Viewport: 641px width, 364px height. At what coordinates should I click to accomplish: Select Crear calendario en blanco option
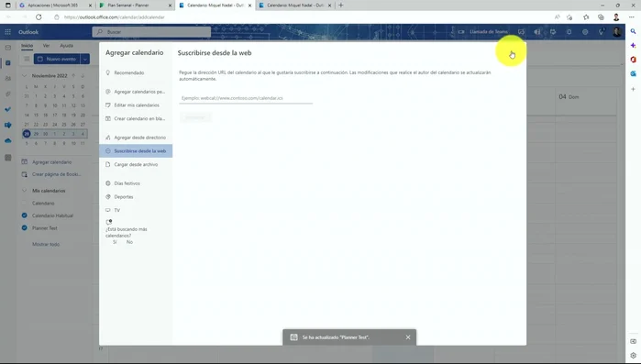(136, 118)
